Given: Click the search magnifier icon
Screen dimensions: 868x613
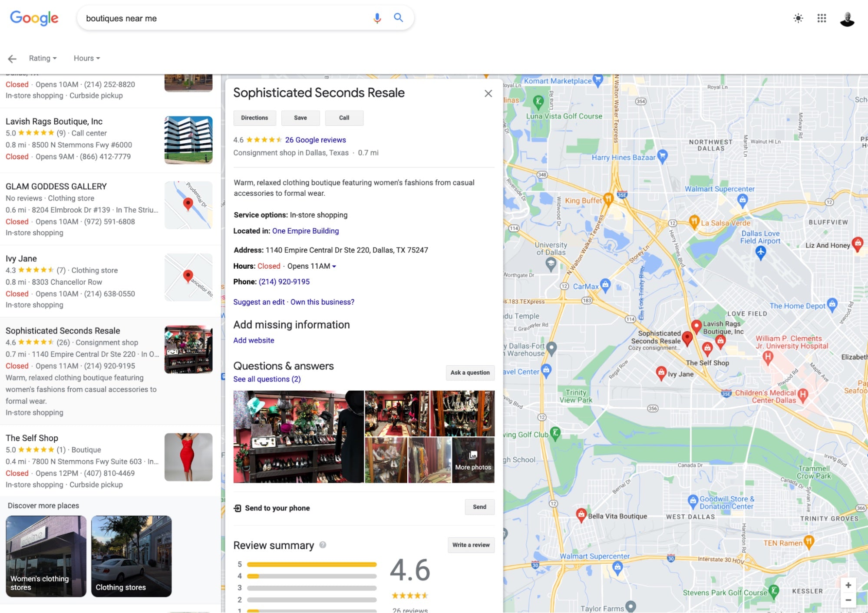Looking at the screenshot, I should [398, 18].
